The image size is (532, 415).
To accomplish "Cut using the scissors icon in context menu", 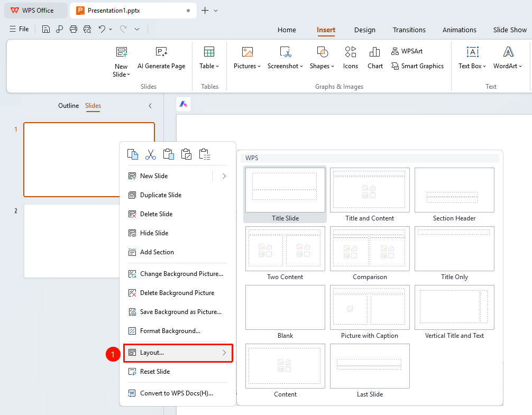I will click(x=151, y=154).
